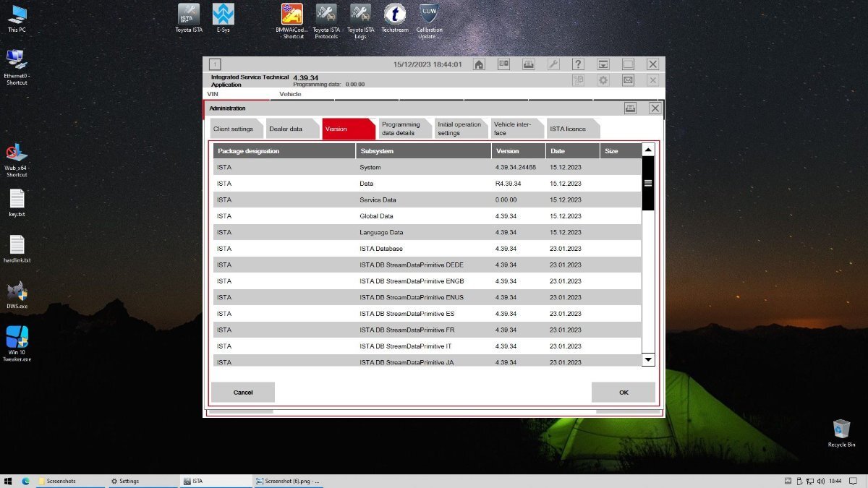Confirm with the OK button
The height and width of the screenshot is (488, 868).
click(x=623, y=392)
